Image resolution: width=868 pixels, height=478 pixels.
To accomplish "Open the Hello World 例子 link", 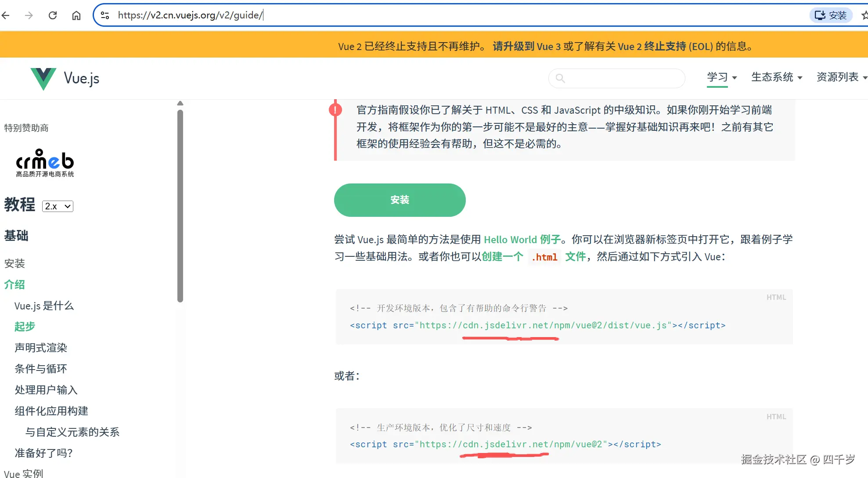I will coord(522,239).
